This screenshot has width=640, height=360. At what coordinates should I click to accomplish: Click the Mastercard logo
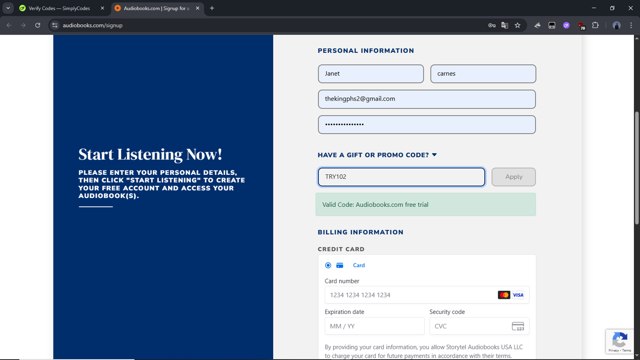coord(504,295)
